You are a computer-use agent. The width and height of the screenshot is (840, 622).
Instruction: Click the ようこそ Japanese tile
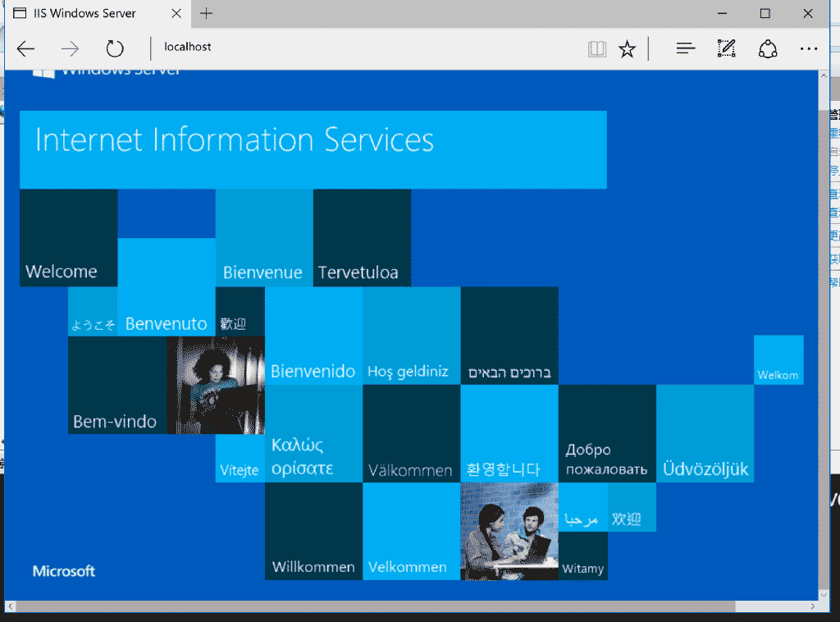coord(93,311)
